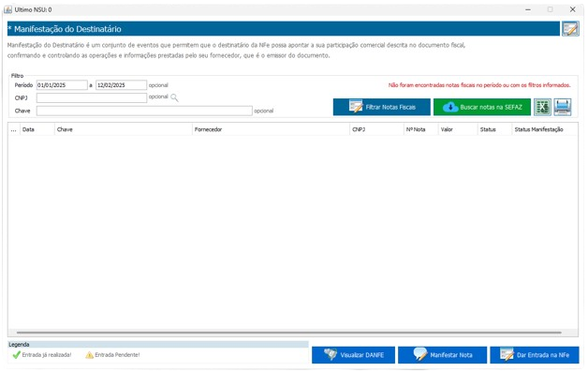Click Dar Entrada na NFe button
Viewport: 588px width, 372px height.
[535, 355]
